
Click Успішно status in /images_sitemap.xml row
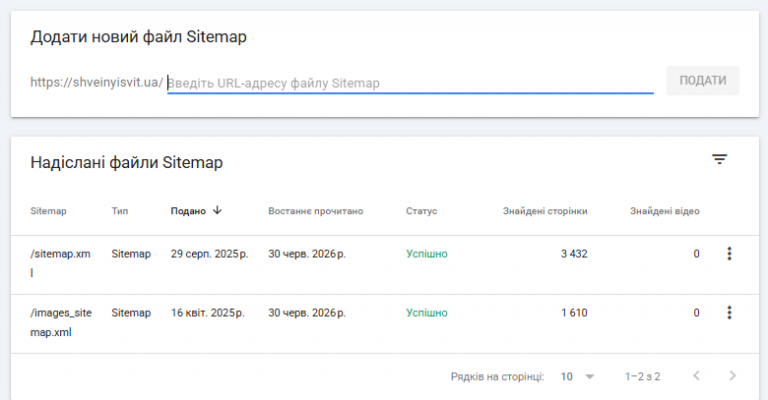[x=426, y=312]
